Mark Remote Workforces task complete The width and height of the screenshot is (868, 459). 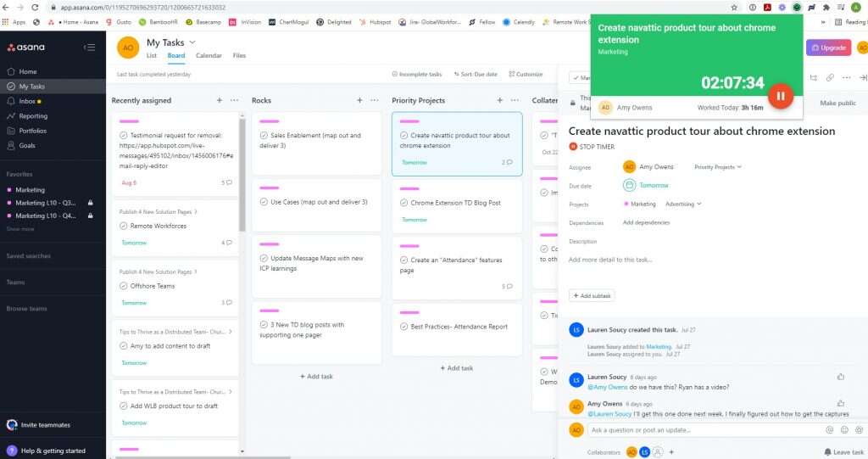tap(124, 226)
